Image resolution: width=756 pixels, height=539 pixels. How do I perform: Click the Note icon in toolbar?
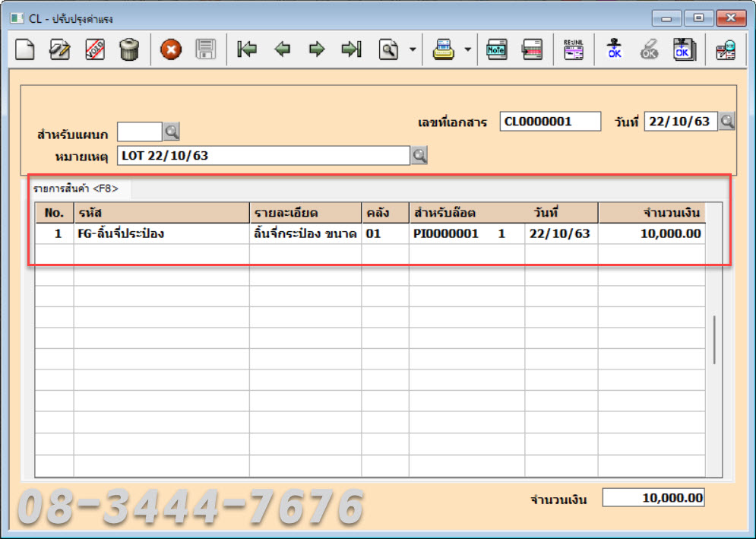pos(497,49)
